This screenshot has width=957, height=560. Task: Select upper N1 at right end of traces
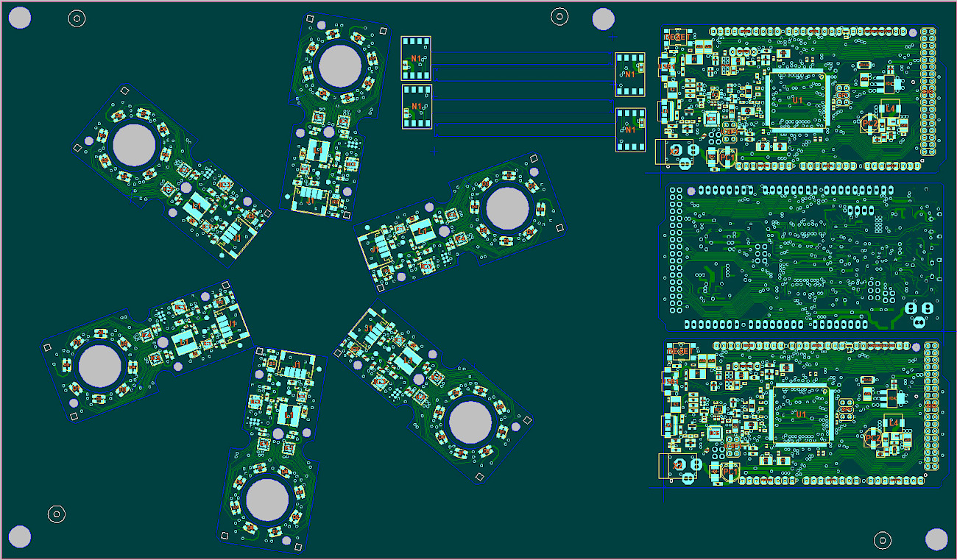coord(630,74)
